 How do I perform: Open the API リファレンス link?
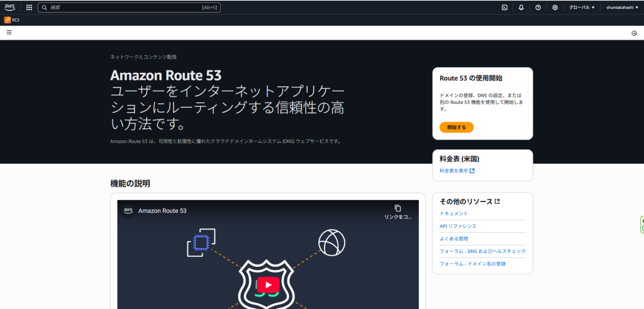pyautogui.click(x=458, y=227)
